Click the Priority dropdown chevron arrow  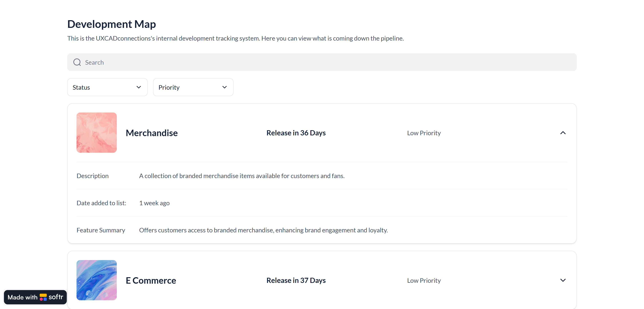tap(225, 87)
